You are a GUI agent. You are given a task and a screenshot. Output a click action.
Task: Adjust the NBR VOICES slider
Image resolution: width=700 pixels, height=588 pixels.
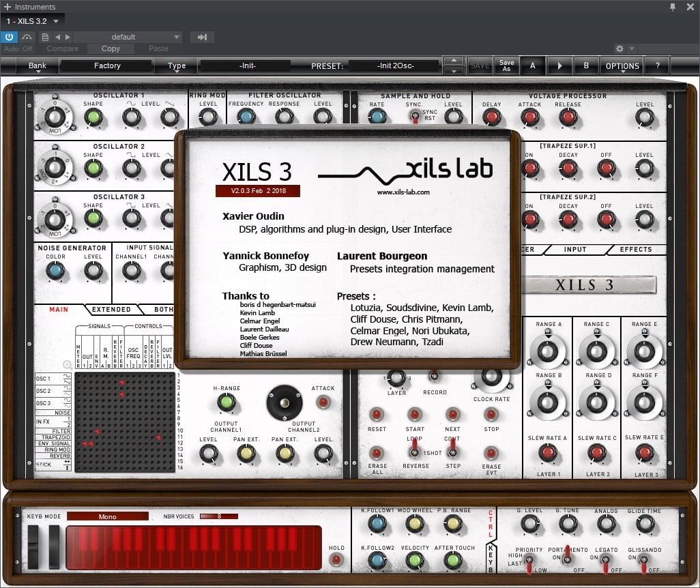pos(219,516)
